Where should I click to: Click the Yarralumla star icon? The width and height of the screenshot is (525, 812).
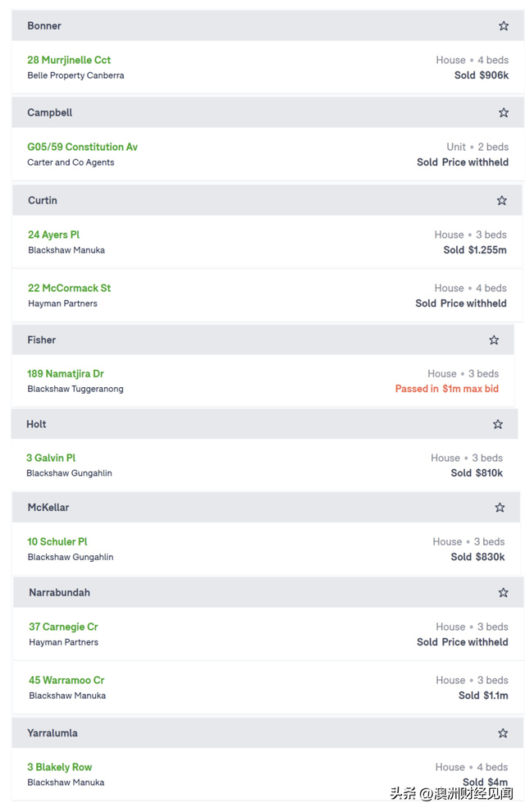[x=503, y=732]
